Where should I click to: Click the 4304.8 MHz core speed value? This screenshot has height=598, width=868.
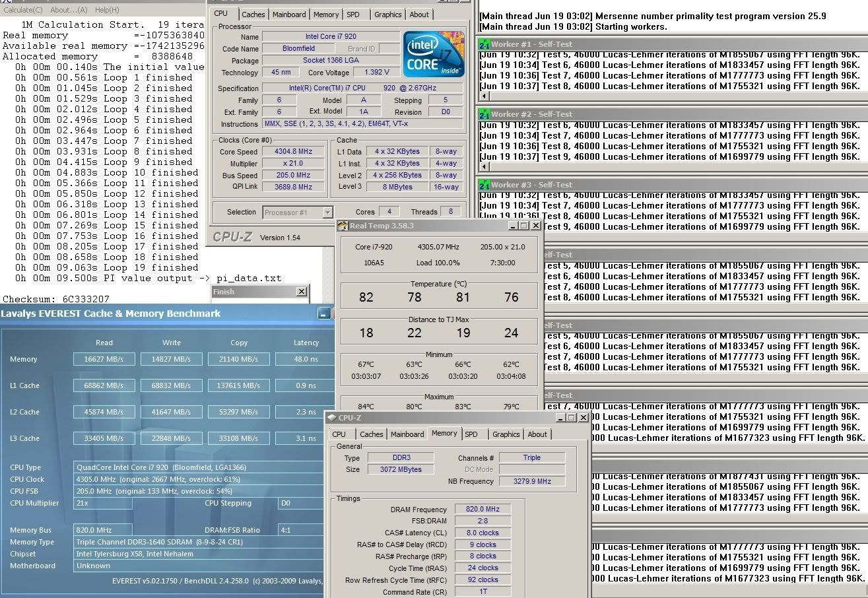pos(293,152)
